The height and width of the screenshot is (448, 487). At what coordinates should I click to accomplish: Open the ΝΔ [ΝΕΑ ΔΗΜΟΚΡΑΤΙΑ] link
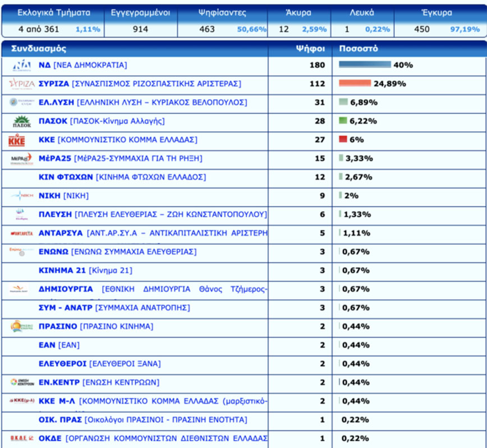pyautogui.click(x=82, y=65)
